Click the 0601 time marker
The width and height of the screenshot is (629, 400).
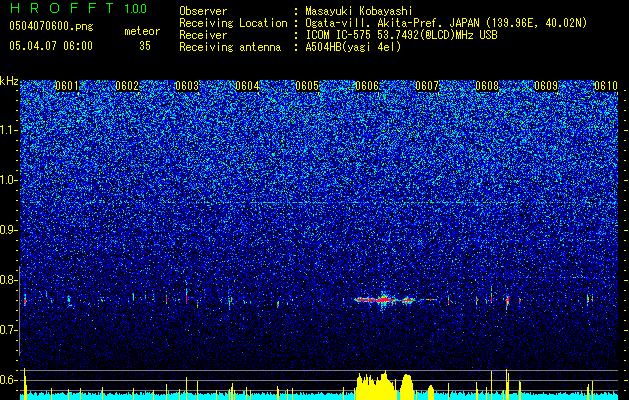tap(67, 86)
